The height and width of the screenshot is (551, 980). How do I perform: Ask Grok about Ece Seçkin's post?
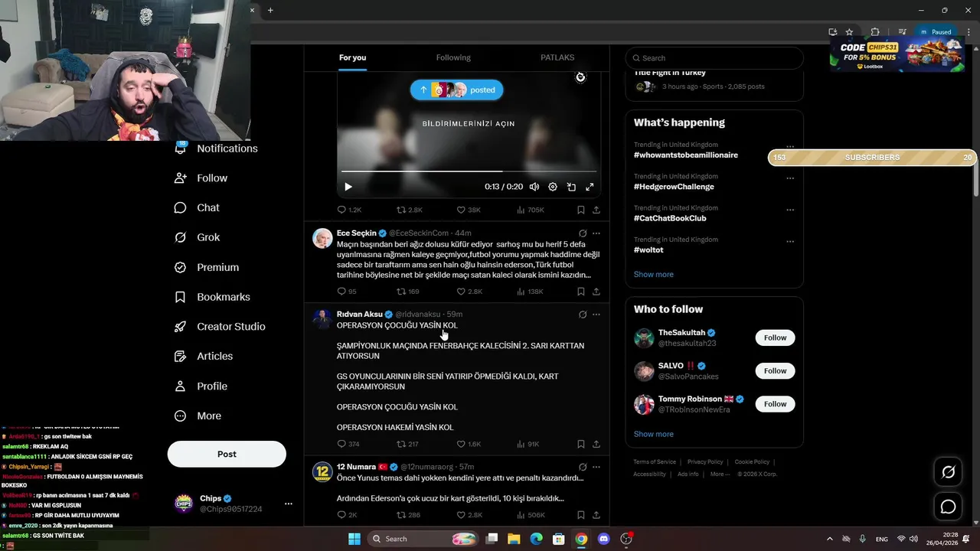pos(582,233)
